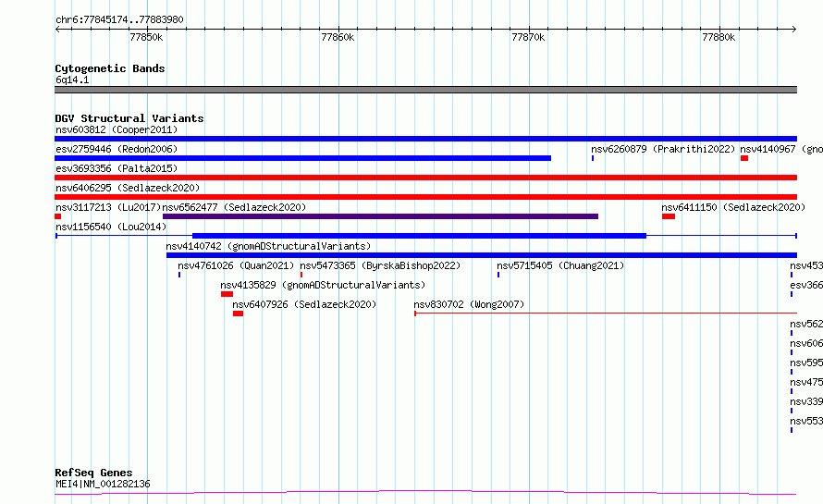The width and height of the screenshot is (823, 504).
Task: Click the nsv603812 (Cooper2011) variant label
Action: (x=117, y=129)
